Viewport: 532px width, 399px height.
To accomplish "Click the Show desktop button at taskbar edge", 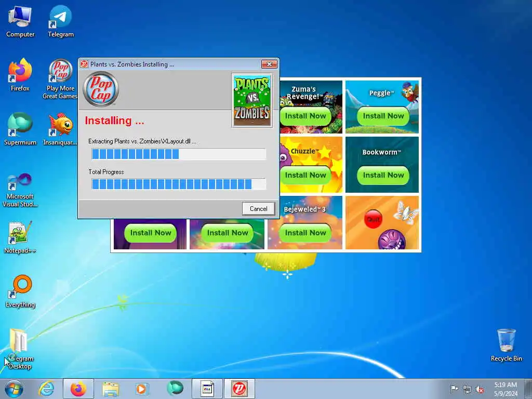I will [x=528, y=389].
